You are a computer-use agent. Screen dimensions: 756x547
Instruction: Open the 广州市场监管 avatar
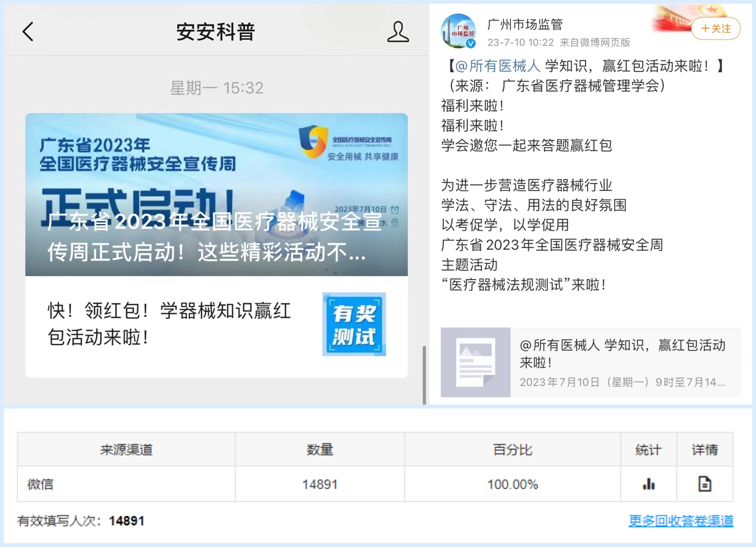(458, 31)
